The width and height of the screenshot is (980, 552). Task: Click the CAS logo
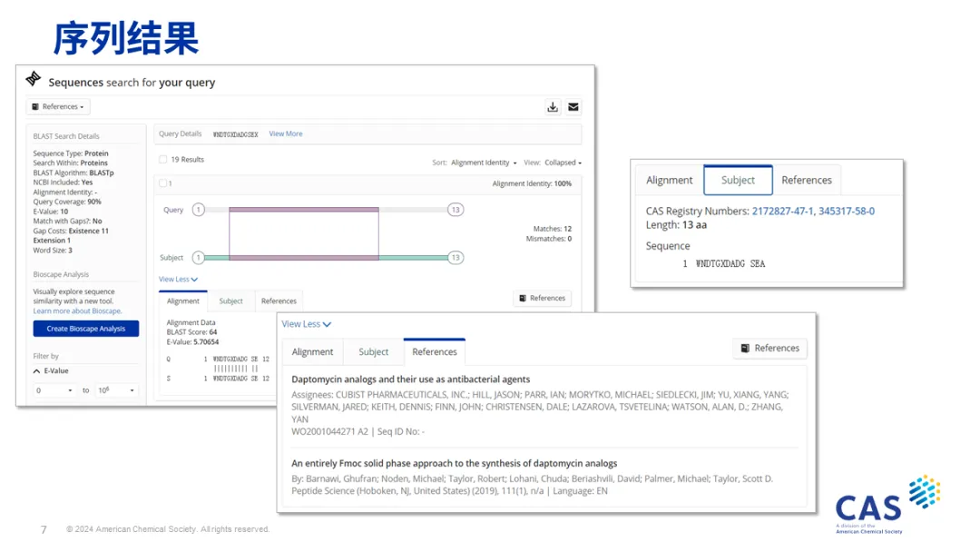887,505
